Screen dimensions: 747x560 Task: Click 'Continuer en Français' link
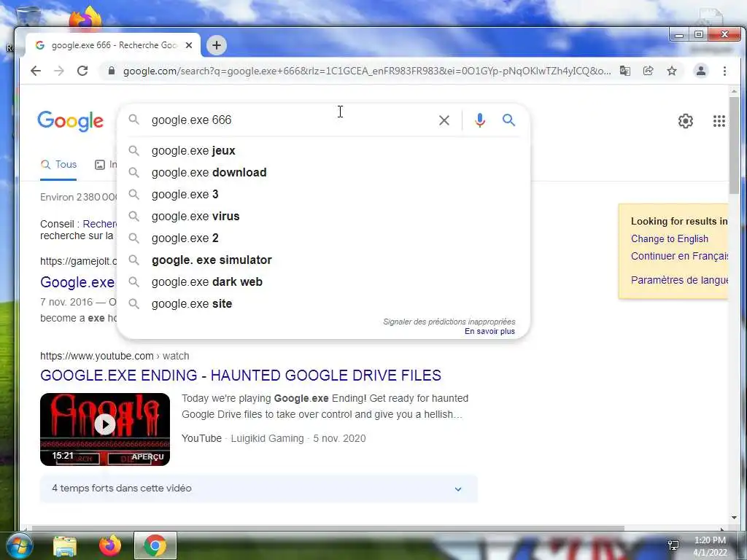[x=679, y=256]
